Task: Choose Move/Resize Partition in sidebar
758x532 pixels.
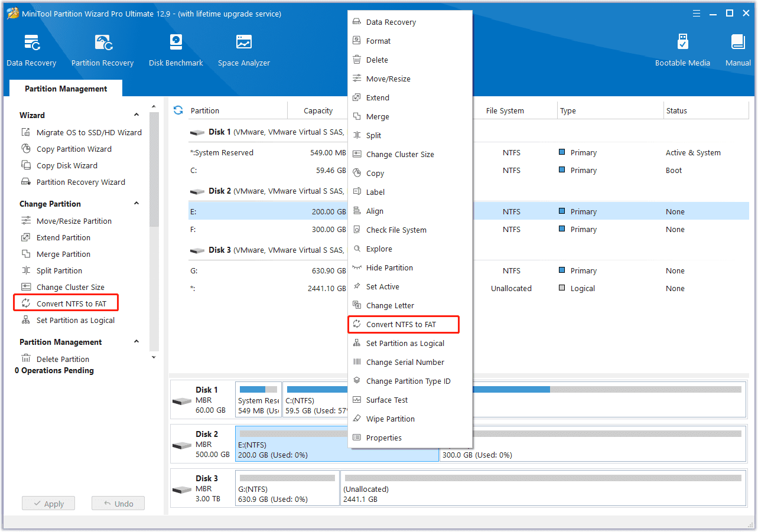Action: click(x=66, y=221)
